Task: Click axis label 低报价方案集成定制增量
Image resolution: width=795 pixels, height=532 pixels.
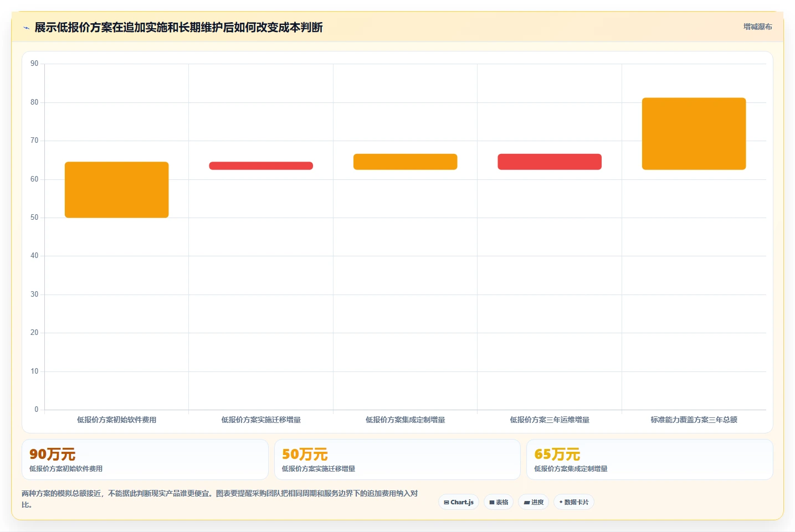Action: coord(406,420)
